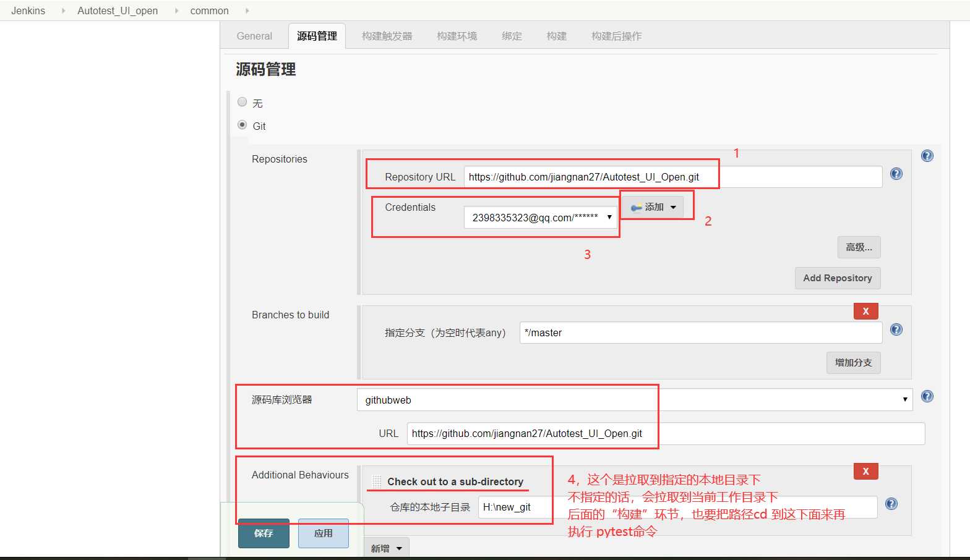This screenshot has width=970, height=560.
Task: Focus the Repository URL input field
Action: pos(673,177)
